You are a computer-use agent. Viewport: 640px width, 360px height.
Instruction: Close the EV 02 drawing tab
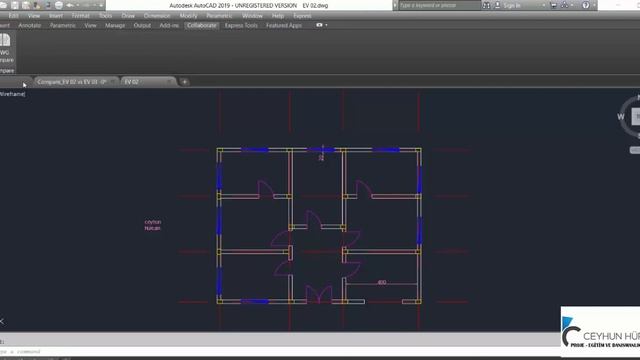coord(169,82)
